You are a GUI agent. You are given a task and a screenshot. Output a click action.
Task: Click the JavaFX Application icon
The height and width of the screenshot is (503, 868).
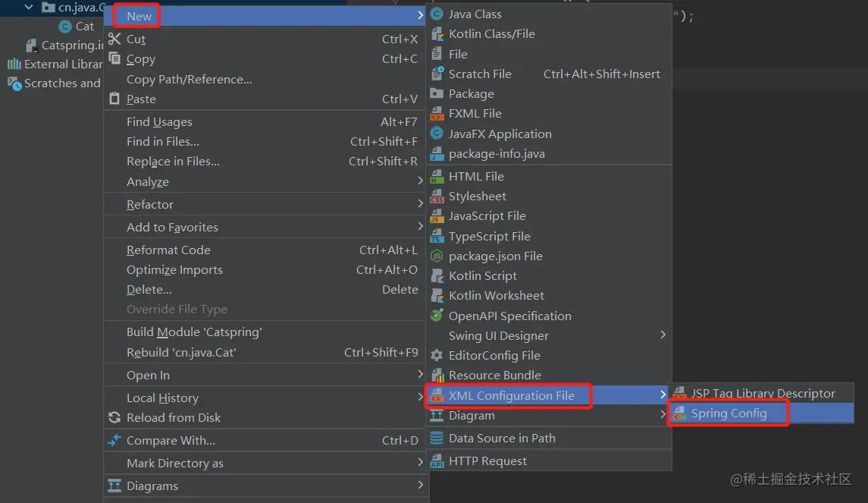tap(437, 134)
